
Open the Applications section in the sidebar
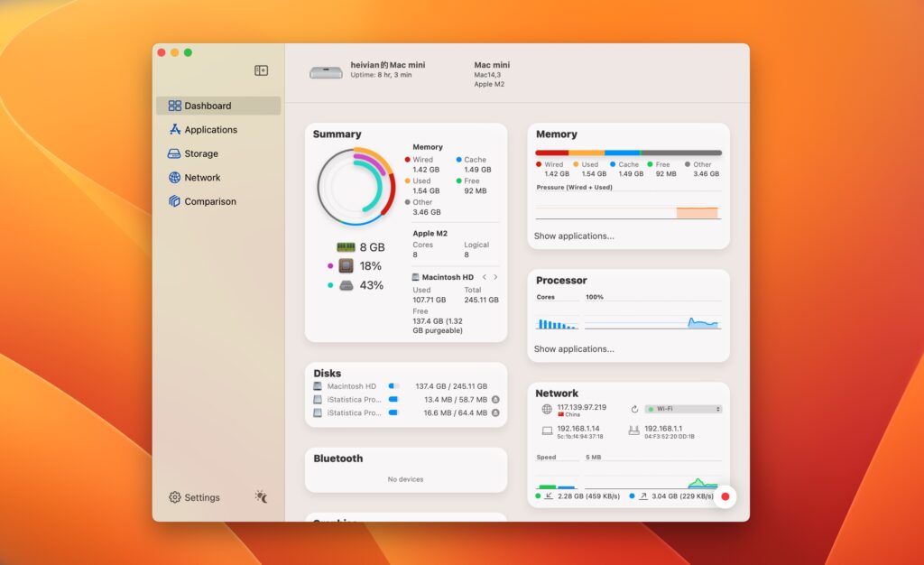coord(209,129)
